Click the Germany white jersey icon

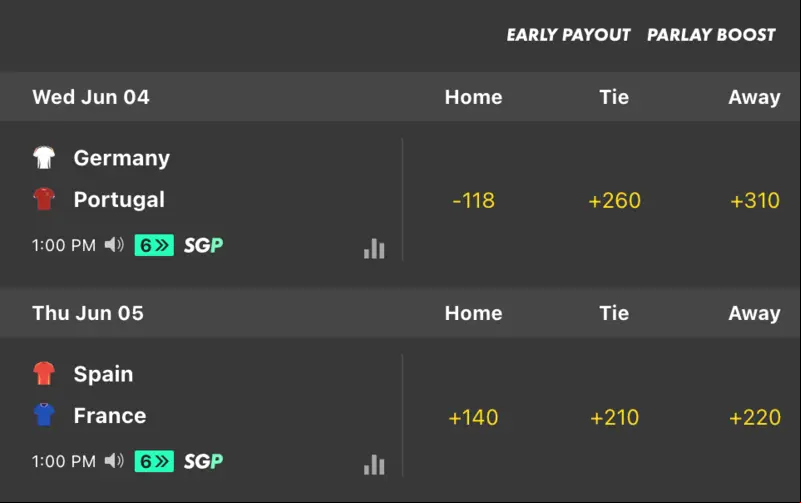click(x=44, y=157)
